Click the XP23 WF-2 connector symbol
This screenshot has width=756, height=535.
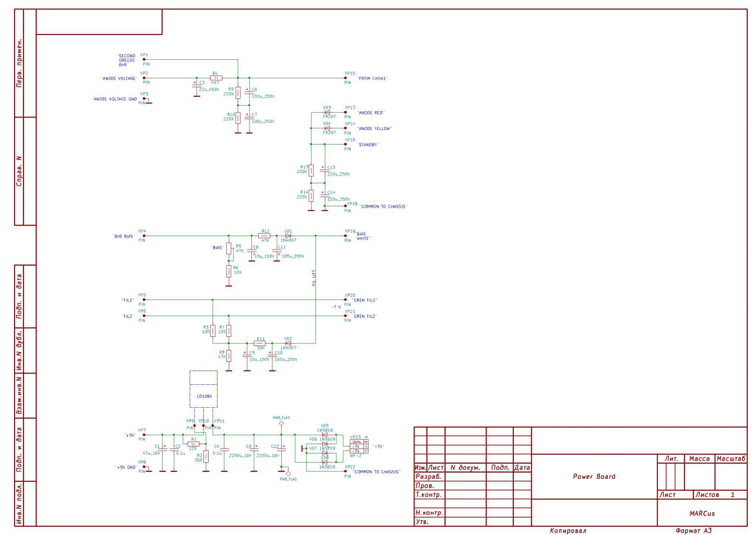click(358, 446)
